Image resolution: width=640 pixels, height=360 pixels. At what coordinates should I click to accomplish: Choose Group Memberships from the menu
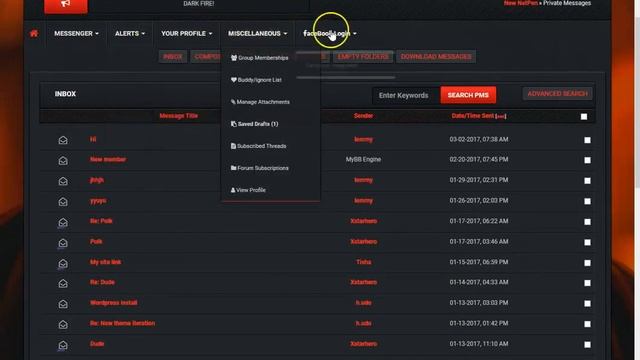tap(260, 58)
